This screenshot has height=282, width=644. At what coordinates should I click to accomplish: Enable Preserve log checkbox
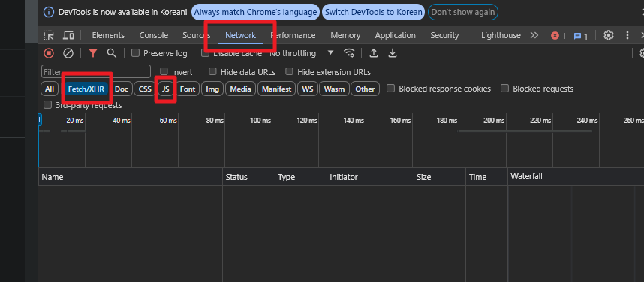135,53
